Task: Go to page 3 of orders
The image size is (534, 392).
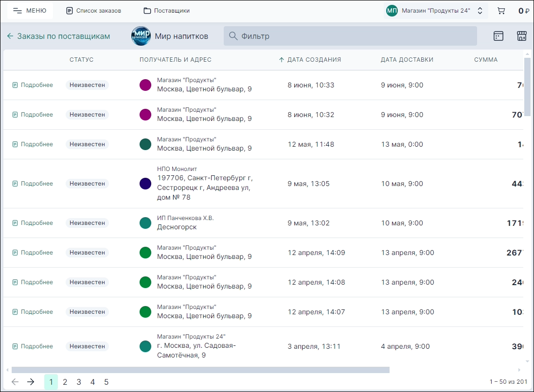Action: 79,382
